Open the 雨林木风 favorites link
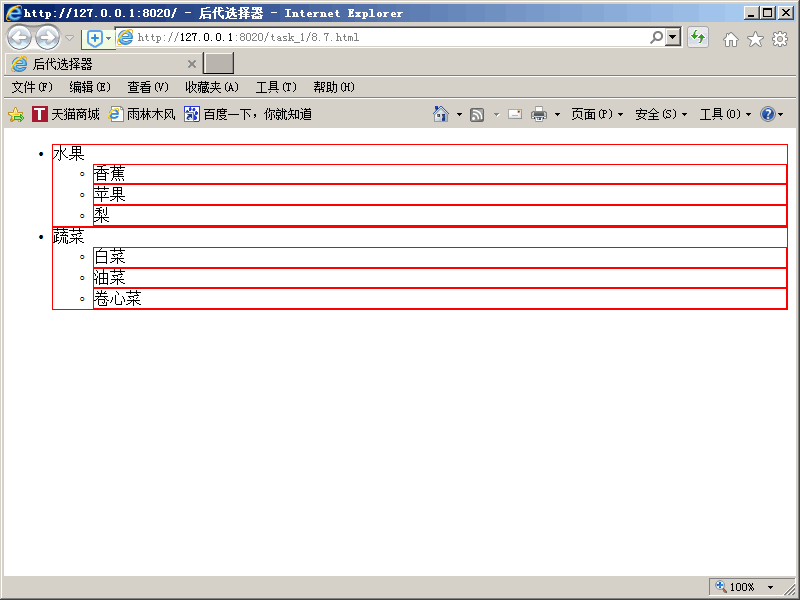The height and width of the screenshot is (600, 800). (x=142, y=114)
